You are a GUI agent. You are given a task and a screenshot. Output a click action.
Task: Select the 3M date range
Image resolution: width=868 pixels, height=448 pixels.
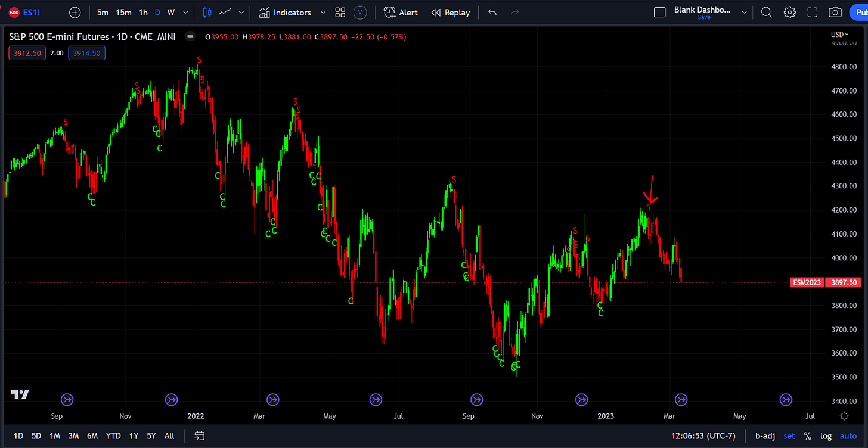pos(73,436)
